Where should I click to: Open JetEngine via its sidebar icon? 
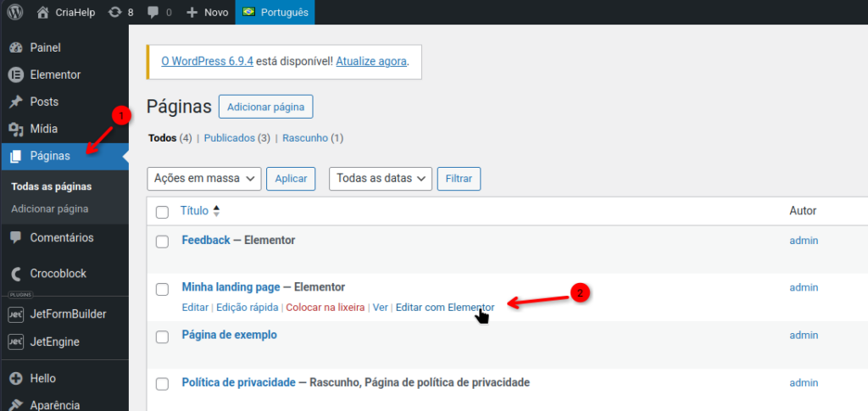(15, 342)
